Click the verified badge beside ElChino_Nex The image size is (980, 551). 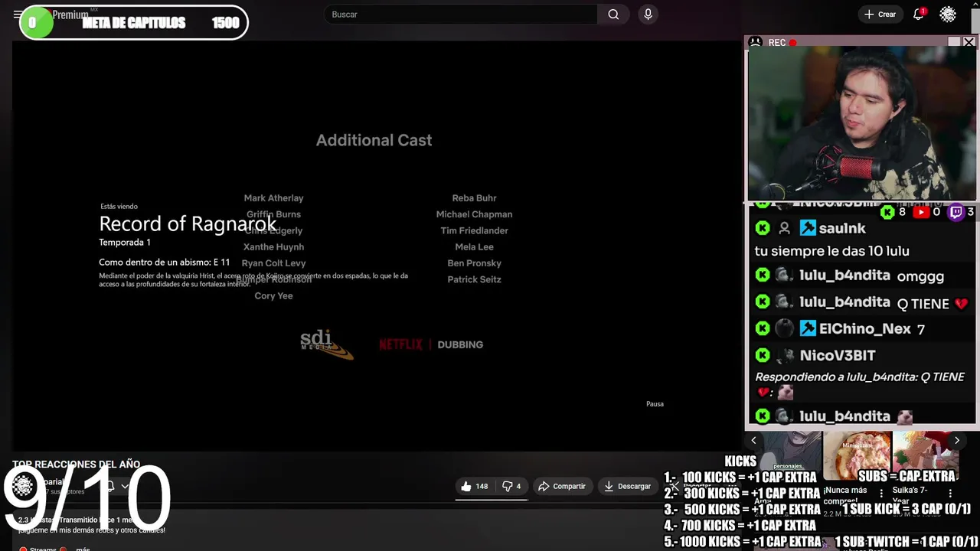[808, 328]
